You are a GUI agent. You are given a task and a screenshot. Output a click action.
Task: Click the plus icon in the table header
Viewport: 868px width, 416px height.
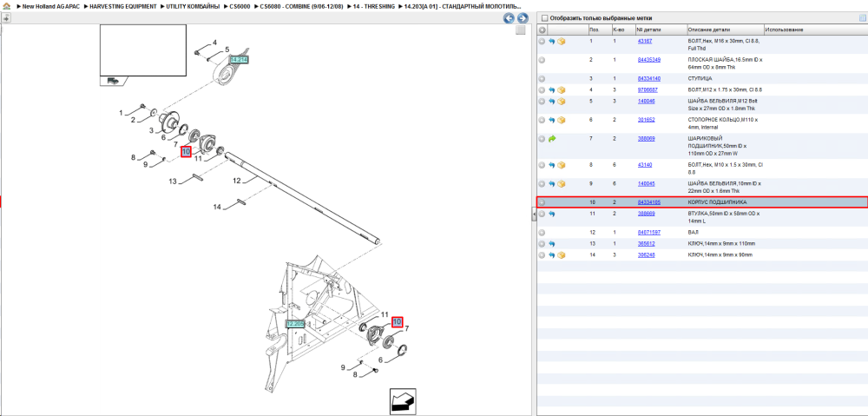542,30
